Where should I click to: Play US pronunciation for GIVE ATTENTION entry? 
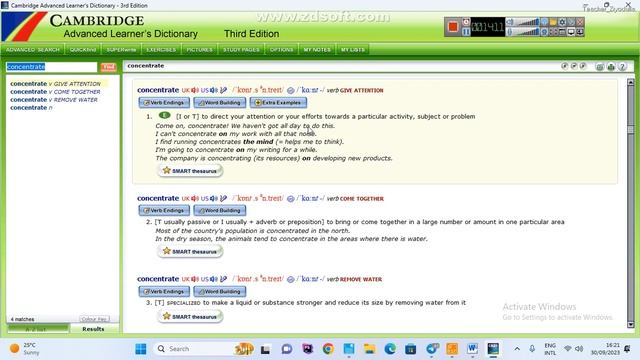214,90
